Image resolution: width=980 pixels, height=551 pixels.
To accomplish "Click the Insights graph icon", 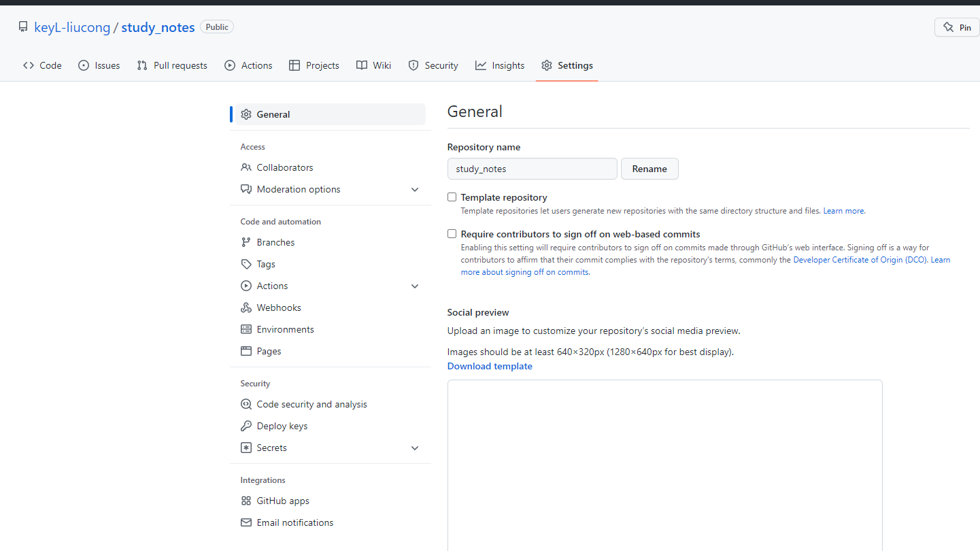I will click(x=481, y=65).
